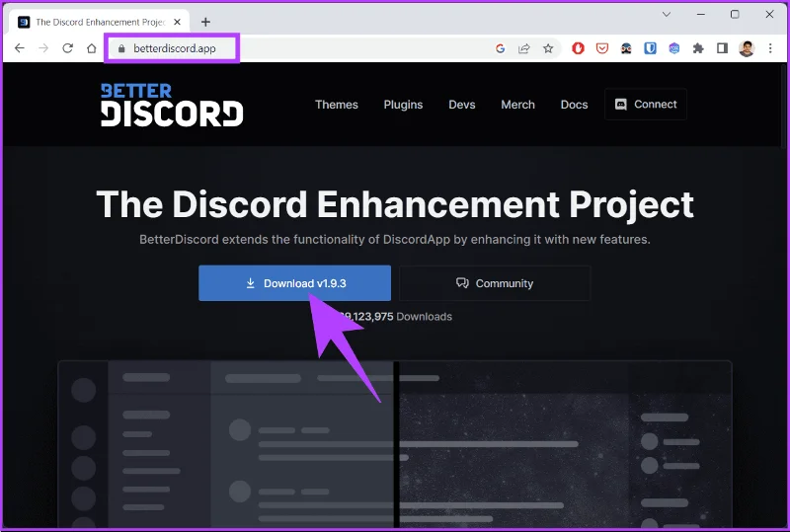The height and width of the screenshot is (532, 790).
Task: Open the Extensions puzzle piece menu
Action: click(x=698, y=48)
